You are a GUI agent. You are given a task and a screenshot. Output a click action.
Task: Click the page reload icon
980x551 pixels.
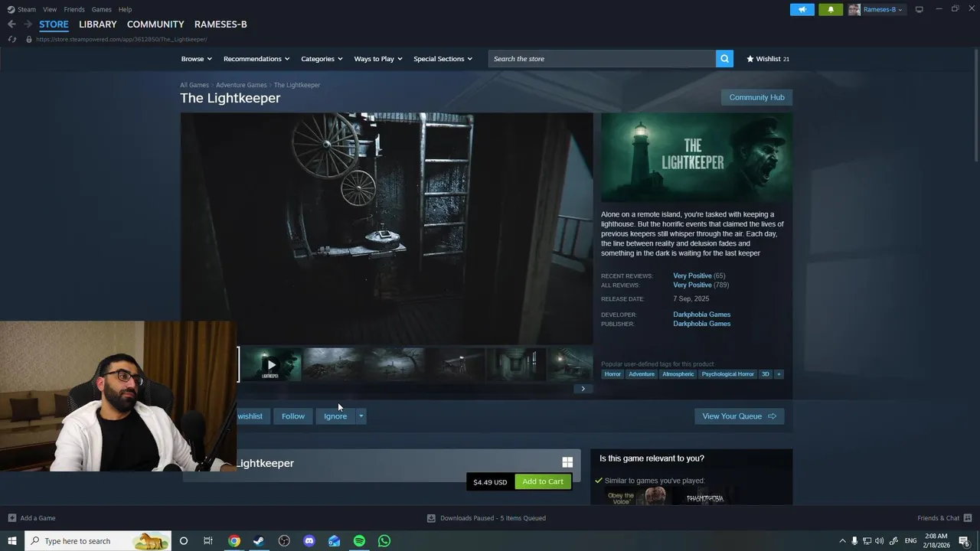(x=11, y=39)
